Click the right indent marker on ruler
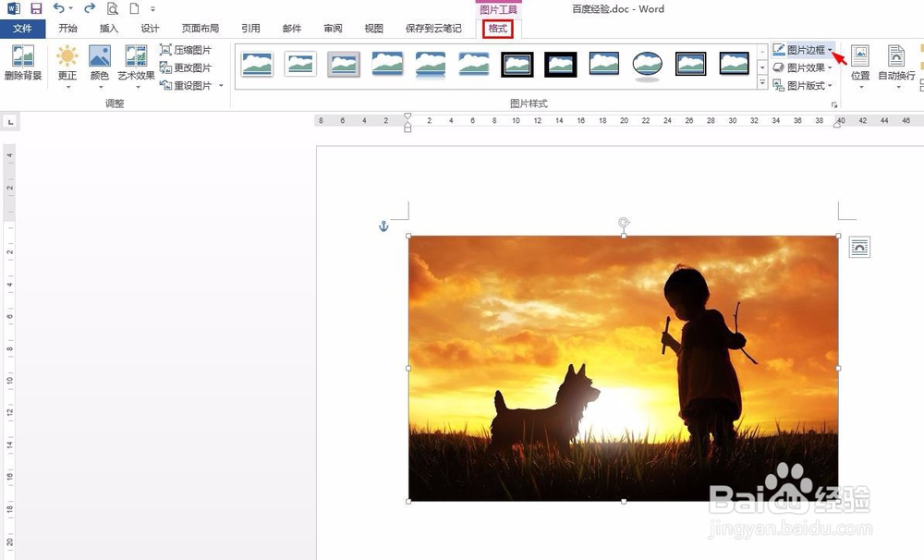The width and height of the screenshot is (924, 560). 837,124
